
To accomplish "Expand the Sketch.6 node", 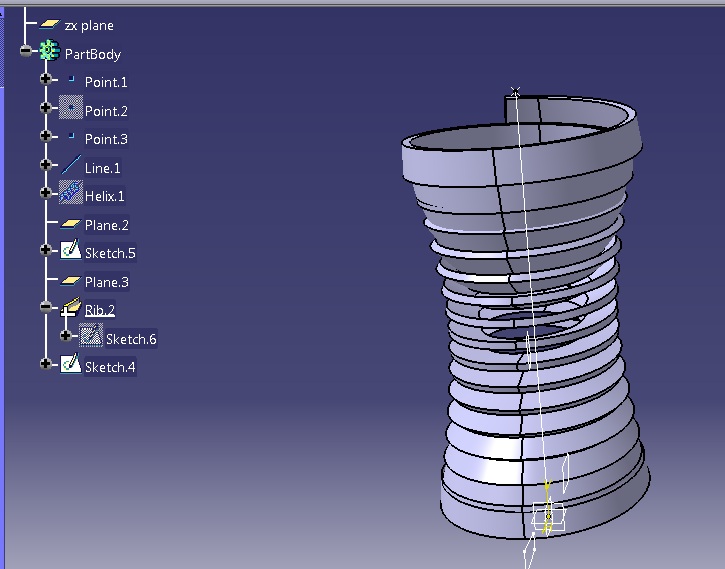I will pyautogui.click(x=66, y=336).
